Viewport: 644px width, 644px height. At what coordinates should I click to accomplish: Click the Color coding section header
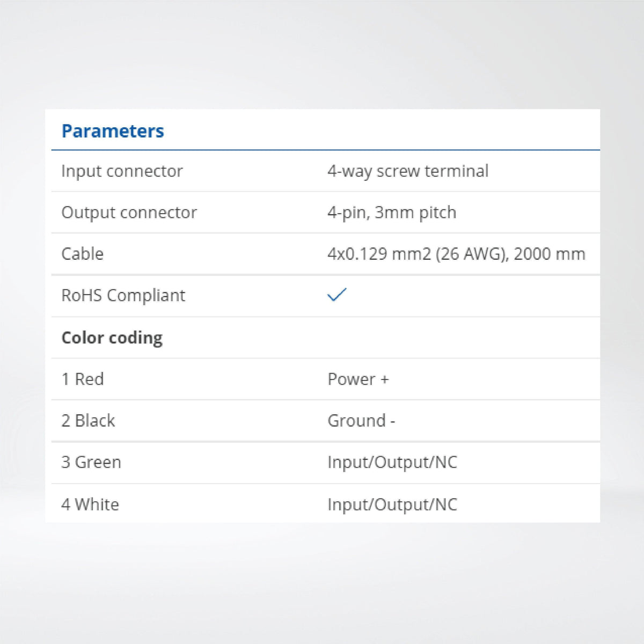click(x=112, y=338)
